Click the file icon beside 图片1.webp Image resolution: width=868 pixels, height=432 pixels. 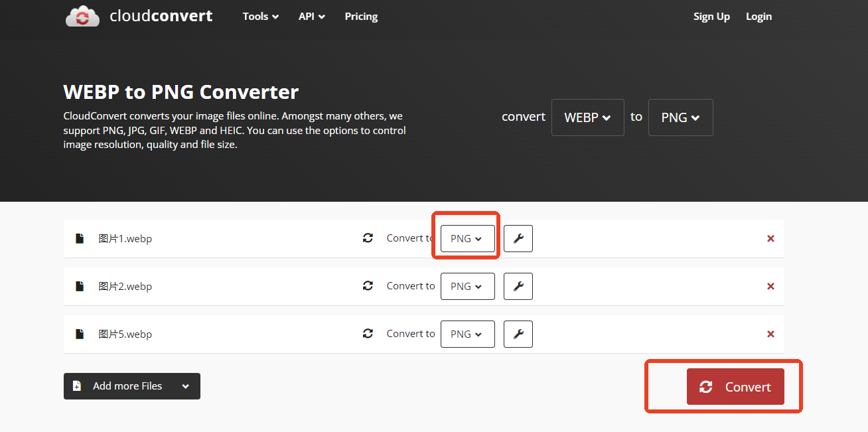80,238
